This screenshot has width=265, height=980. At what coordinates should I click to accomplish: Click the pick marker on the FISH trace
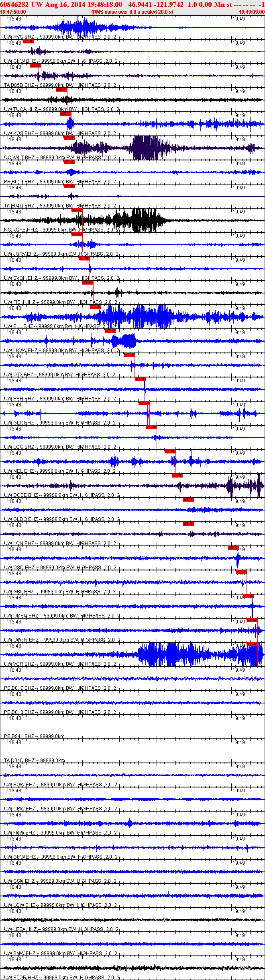pos(88,283)
